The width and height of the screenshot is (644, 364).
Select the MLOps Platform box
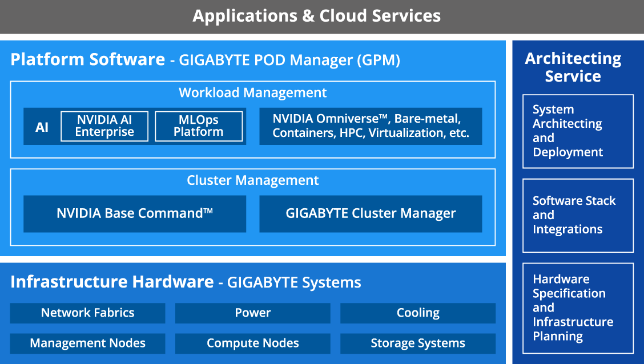[199, 127]
